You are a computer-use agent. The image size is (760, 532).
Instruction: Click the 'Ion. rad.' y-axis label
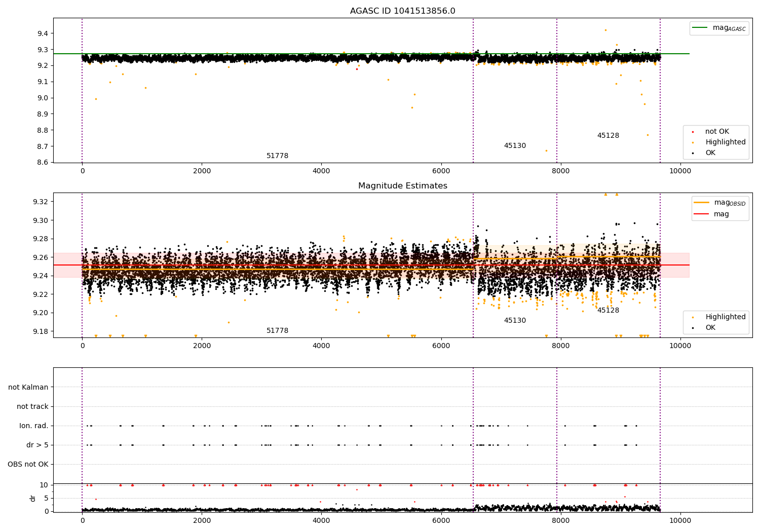pos(34,426)
